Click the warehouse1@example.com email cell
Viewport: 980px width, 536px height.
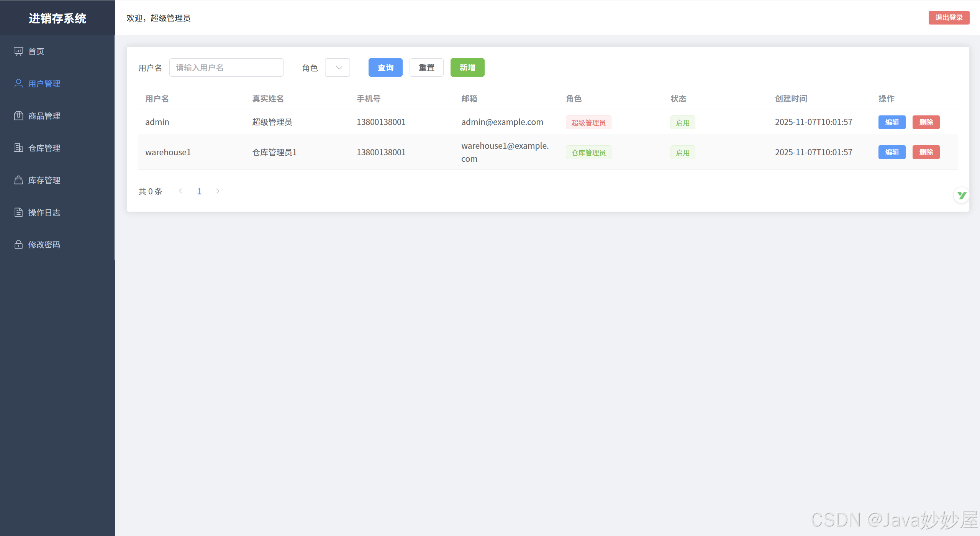coord(505,152)
